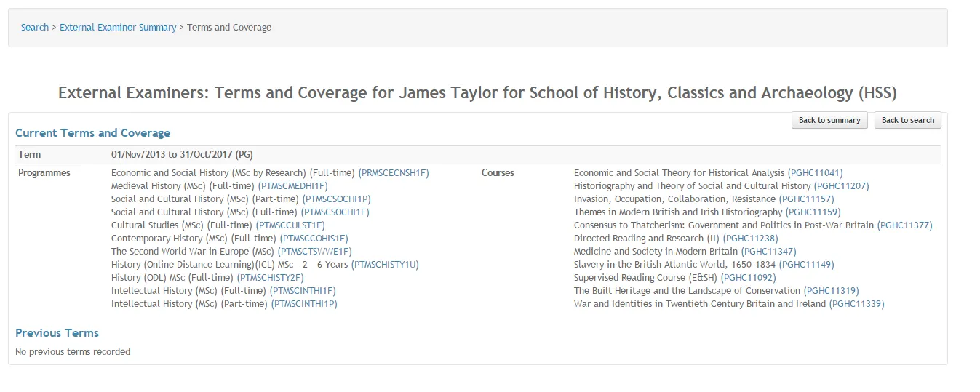Click 'Invasion, Occupation, Collaboration, Resistance' text

coord(674,199)
